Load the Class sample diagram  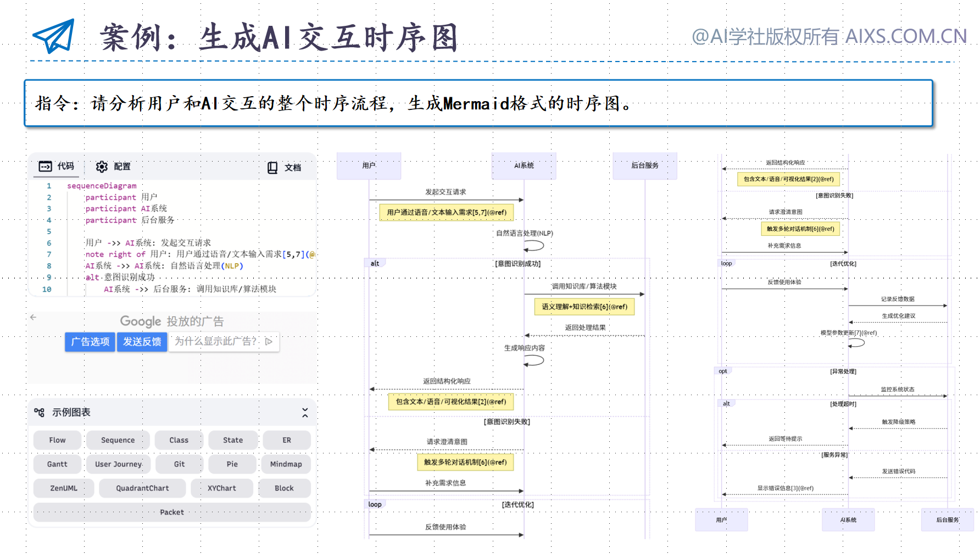(179, 440)
